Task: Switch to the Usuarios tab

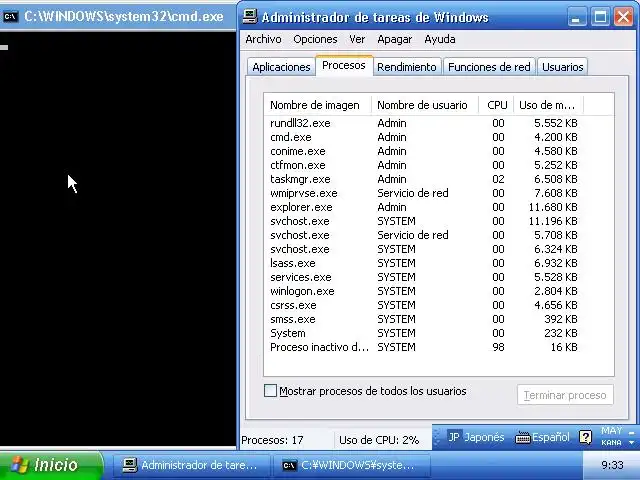Action: point(562,67)
